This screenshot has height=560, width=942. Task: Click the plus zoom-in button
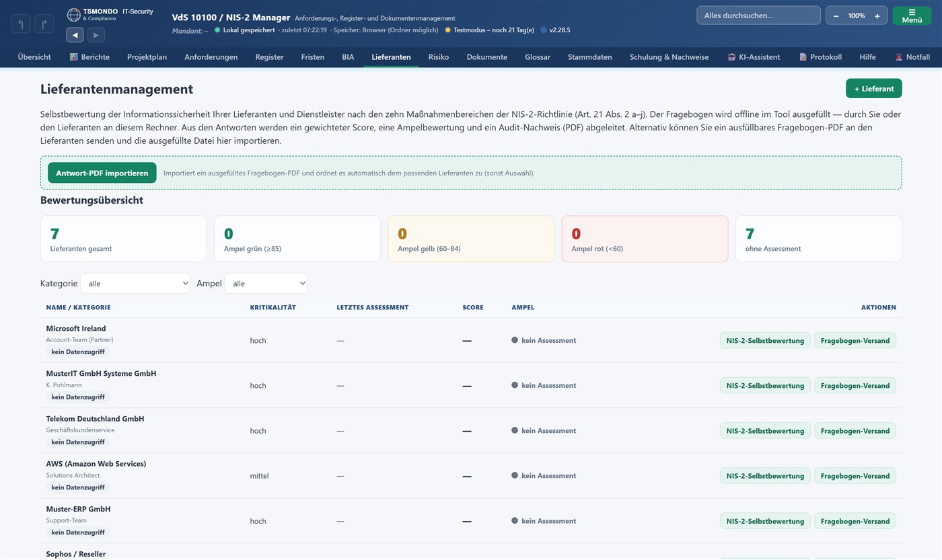pyautogui.click(x=877, y=15)
